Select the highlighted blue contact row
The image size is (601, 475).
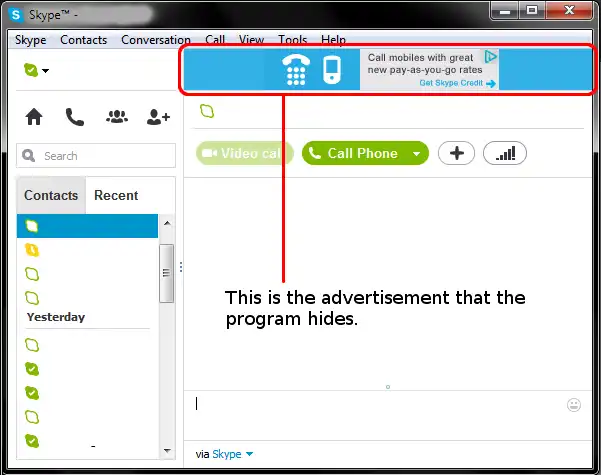click(x=87, y=226)
